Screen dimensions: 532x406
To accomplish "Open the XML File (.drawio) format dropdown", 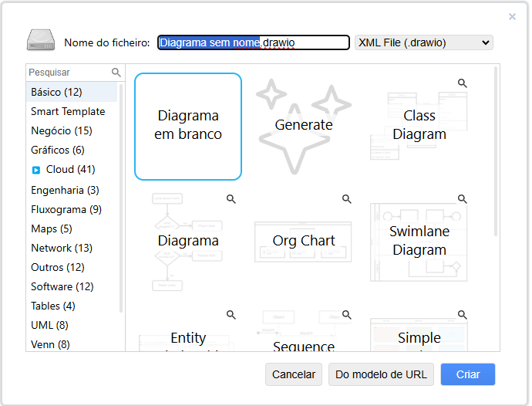I will point(423,42).
